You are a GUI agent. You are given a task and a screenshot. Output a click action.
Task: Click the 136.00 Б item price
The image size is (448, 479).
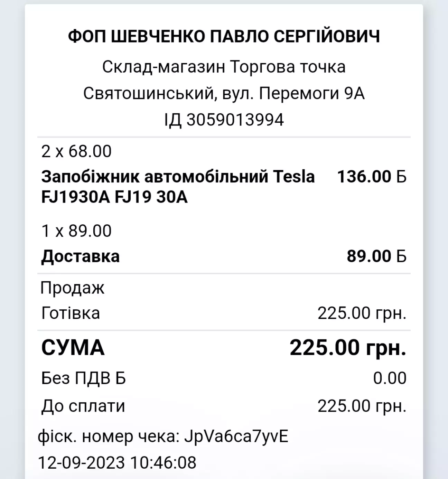[372, 177]
